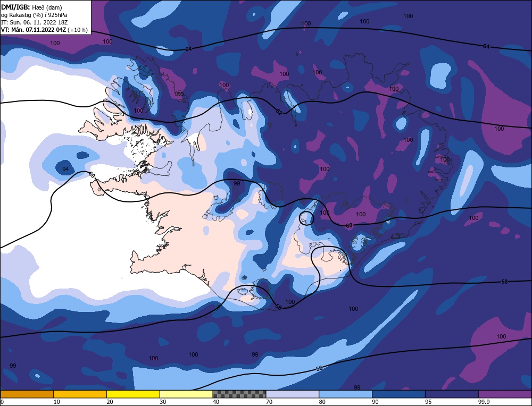Click the purple legend swatch above 99.9

point(505,394)
